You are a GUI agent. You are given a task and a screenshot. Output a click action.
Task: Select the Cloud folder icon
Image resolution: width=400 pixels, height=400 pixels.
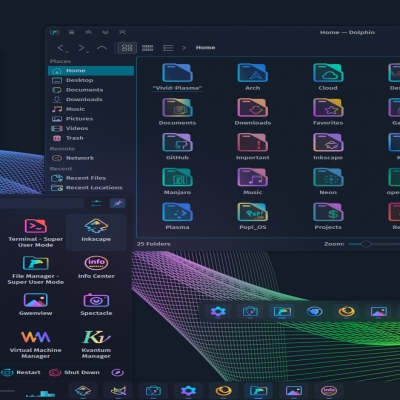[328, 73]
